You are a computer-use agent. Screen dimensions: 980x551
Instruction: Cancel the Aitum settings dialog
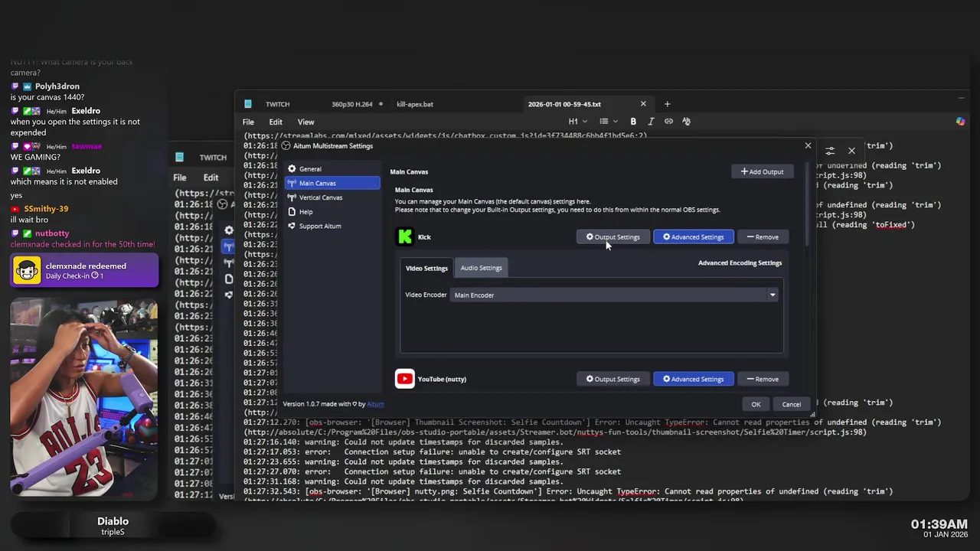click(x=791, y=404)
